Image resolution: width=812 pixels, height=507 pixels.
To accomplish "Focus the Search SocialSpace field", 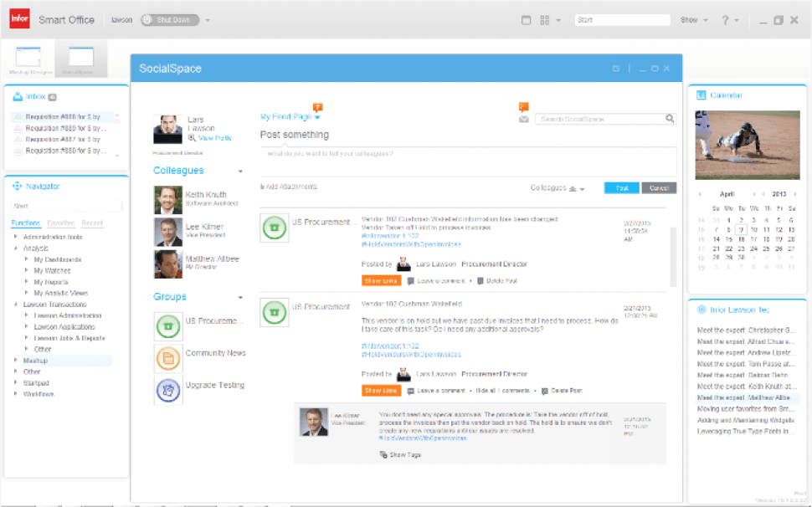I will 599,119.
